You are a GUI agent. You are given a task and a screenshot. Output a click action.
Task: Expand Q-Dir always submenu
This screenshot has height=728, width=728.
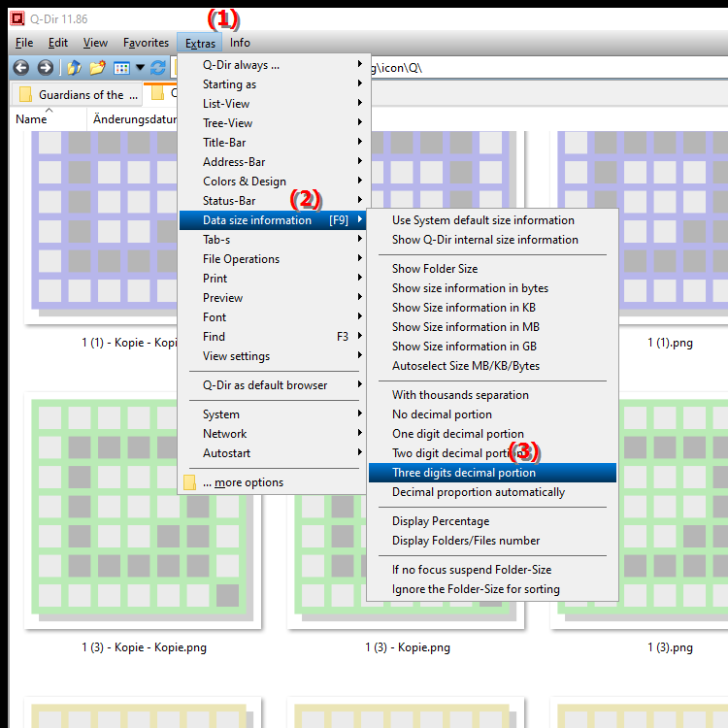click(274, 65)
